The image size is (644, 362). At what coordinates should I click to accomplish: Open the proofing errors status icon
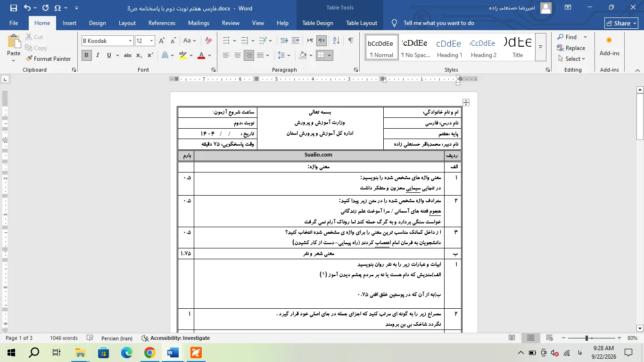(x=90, y=338)
